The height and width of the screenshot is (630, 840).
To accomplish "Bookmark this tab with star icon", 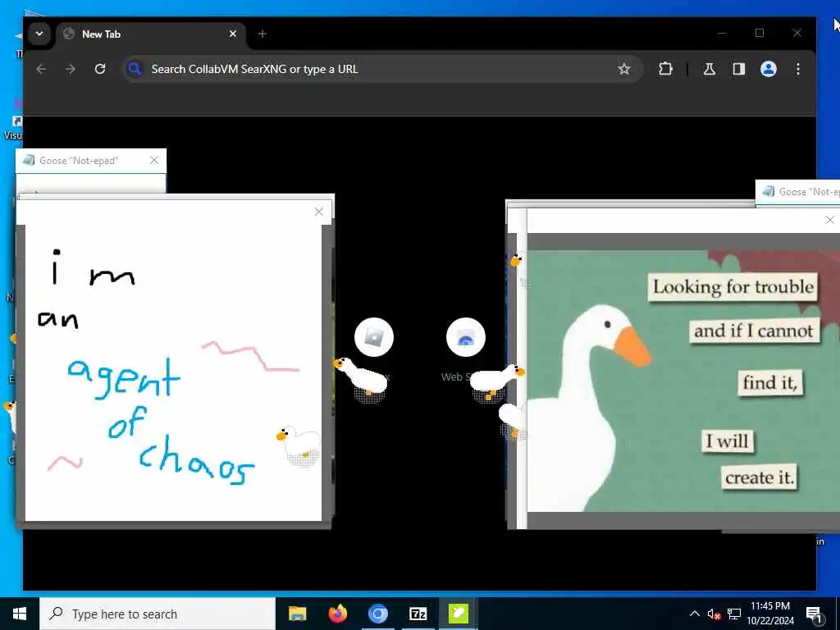I will tap(623, 69).
